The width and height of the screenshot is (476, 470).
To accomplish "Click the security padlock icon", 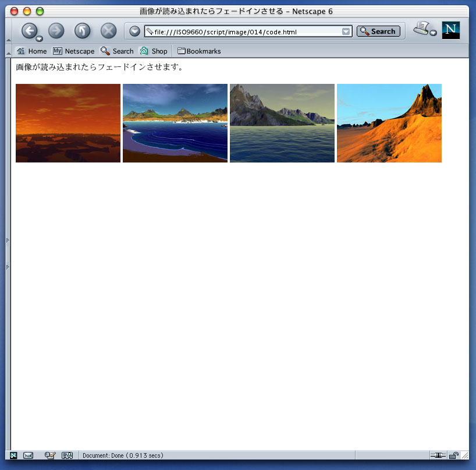I will [453, 455].
